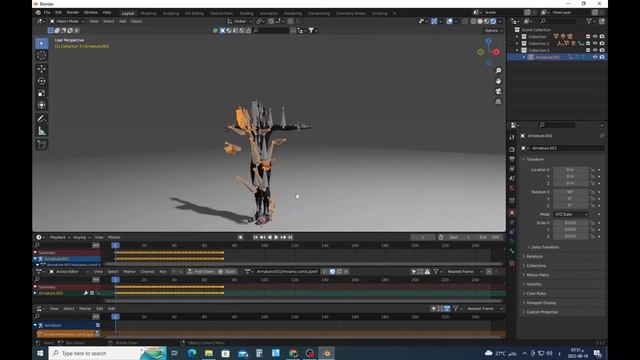Play the animation in reverse

pos(269,237)
